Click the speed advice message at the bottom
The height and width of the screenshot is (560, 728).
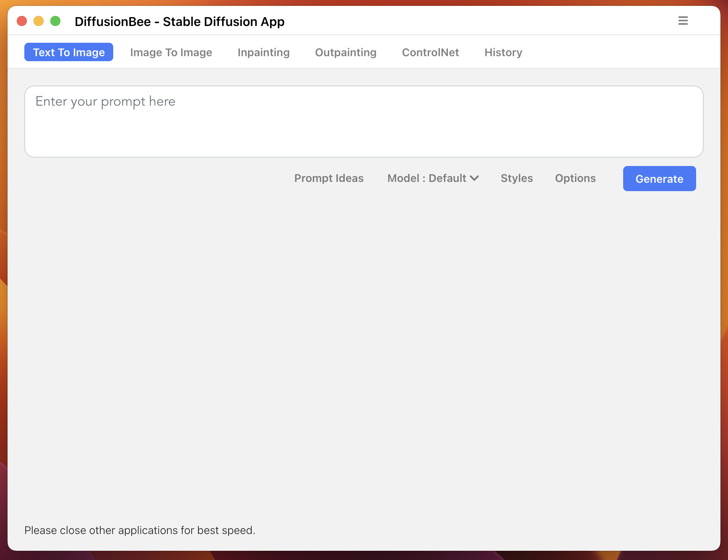(x=140, y=530)
